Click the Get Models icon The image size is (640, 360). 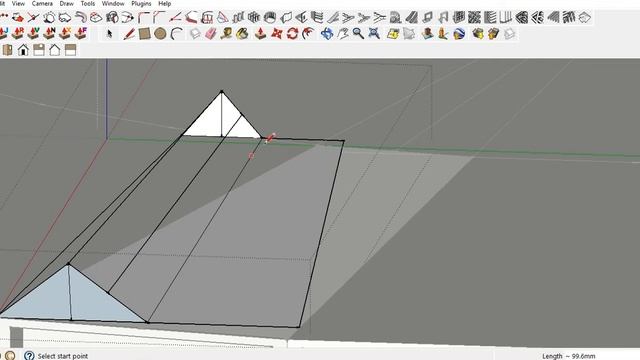tap(478, 33)
